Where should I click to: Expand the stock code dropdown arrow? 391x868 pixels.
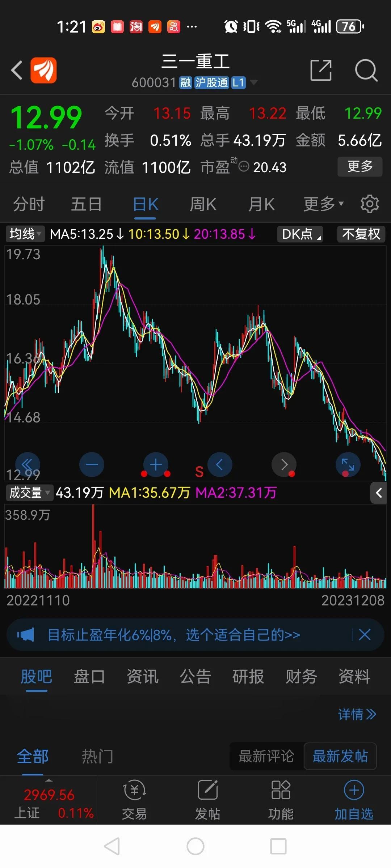[x=254, y=82]
